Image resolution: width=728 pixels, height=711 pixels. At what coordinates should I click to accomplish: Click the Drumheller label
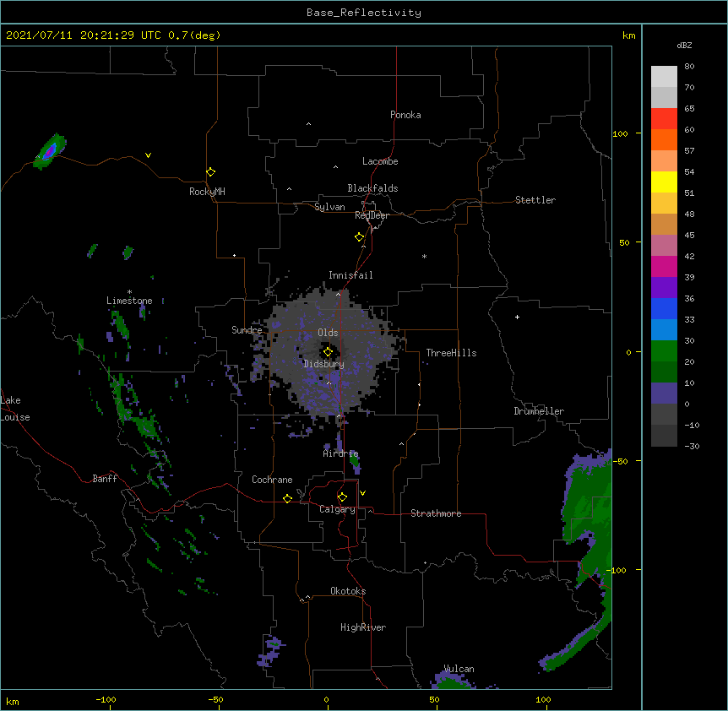539,411
